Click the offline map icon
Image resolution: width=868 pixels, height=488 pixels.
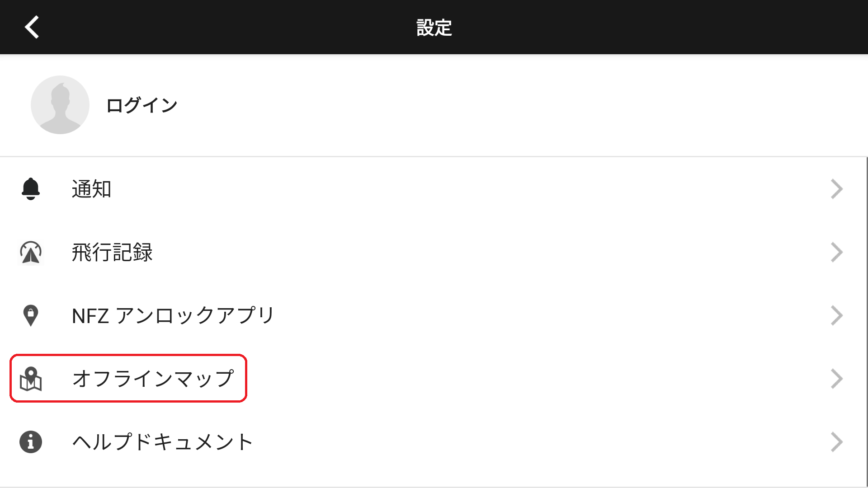[x=31, y=379]
